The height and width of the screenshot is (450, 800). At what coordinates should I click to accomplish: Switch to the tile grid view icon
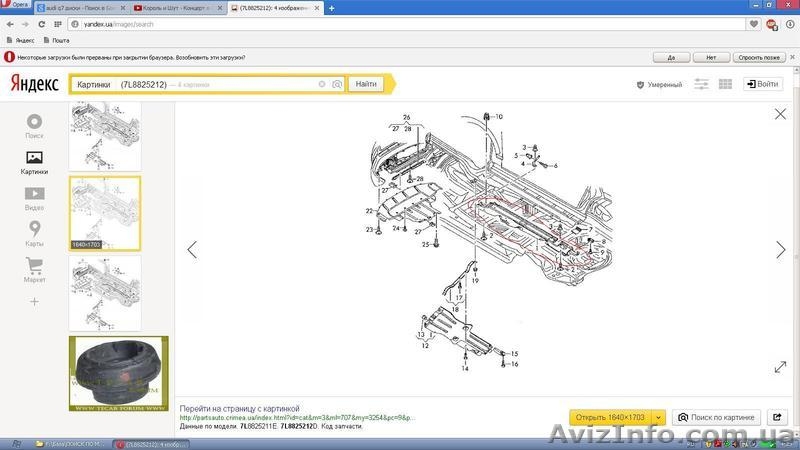point(725,85)
